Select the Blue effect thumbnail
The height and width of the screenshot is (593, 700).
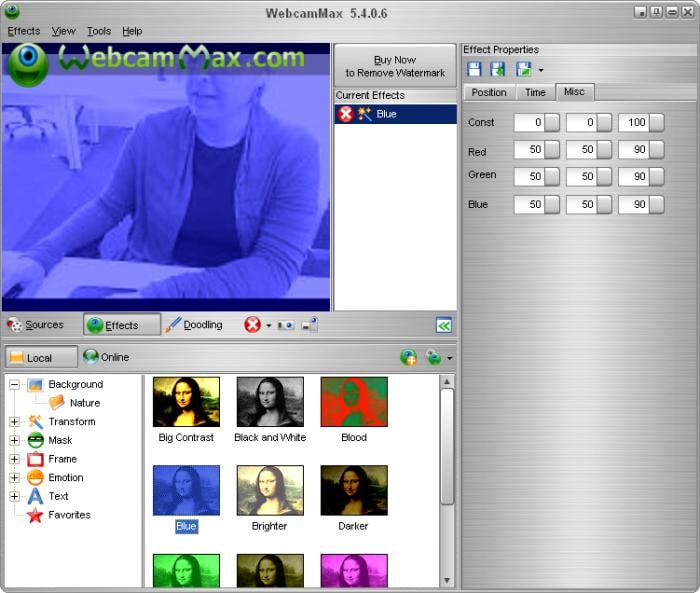186,490
